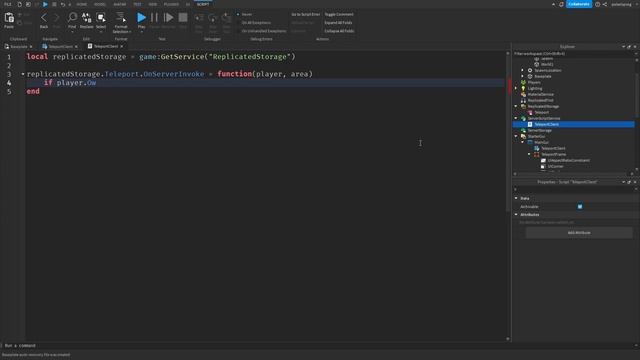This screenshot has height=360, width=640.
Task: Open the Find dropdown arrow
Action: click(x=72, y=32)
